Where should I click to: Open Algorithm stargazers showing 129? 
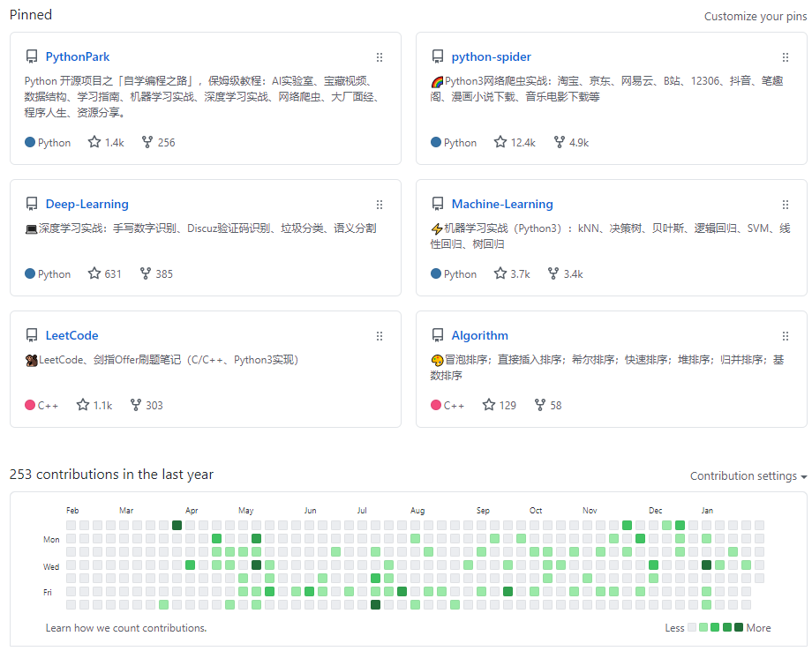[500, 405]
